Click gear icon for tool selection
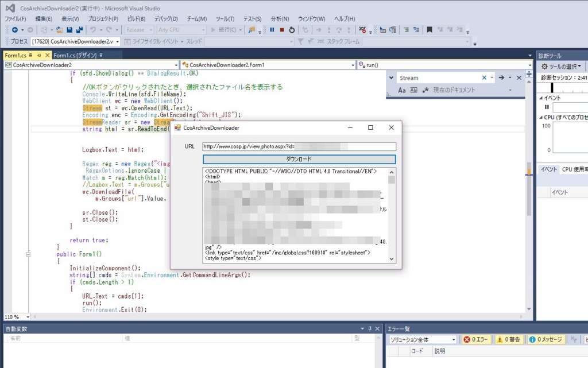The width and height of the screenshot is (588, 368). [544, 67]
